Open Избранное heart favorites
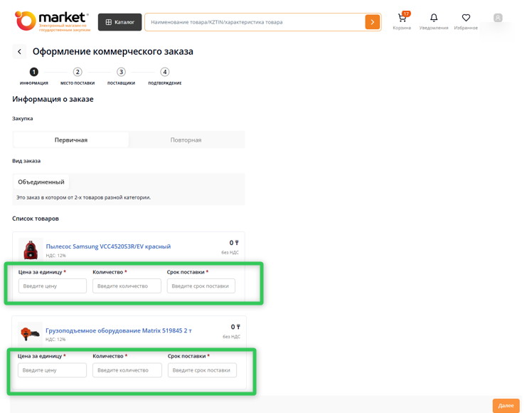This screenshot has height=413, width=532. (466, 20)
